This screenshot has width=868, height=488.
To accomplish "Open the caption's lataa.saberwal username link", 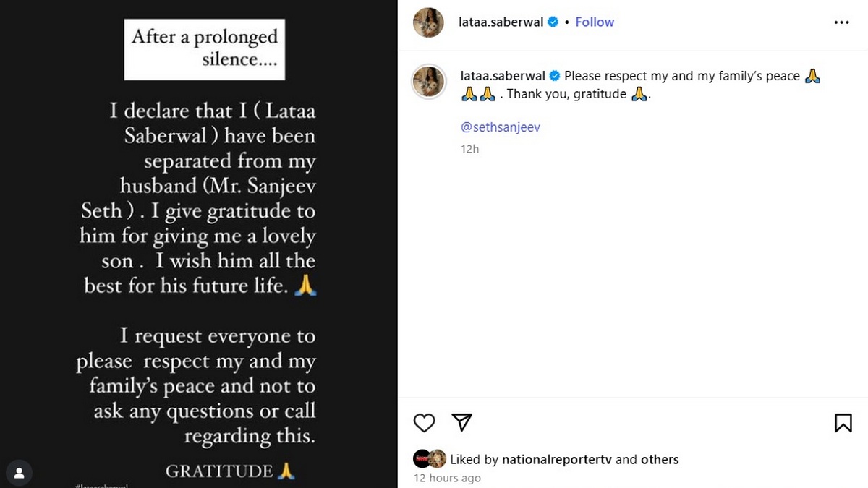I will [503, 76].
